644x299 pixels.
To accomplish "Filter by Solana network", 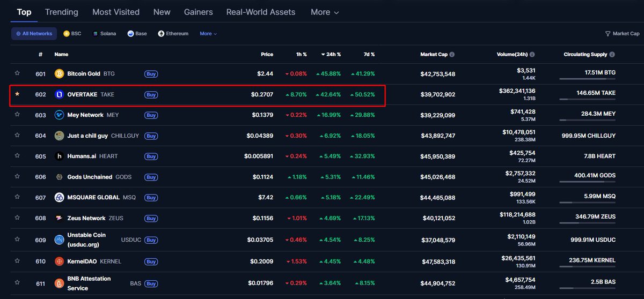I will point(105,34).
